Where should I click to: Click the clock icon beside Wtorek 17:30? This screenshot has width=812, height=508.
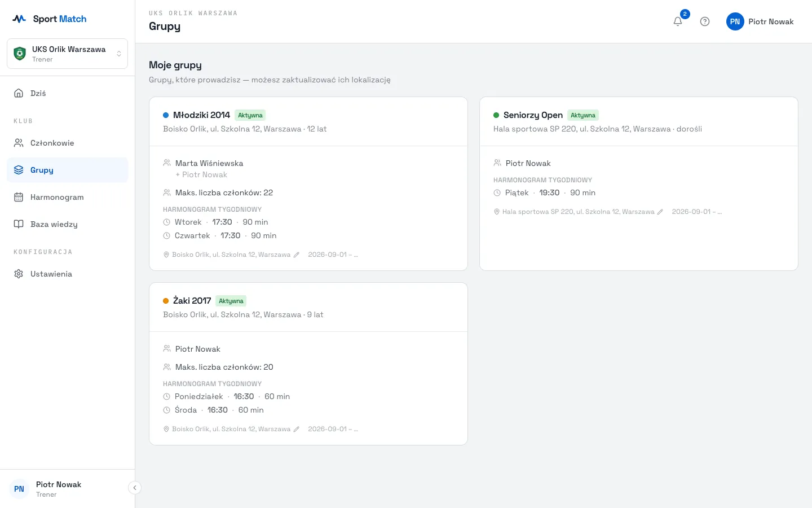click(x=166, y=222)
